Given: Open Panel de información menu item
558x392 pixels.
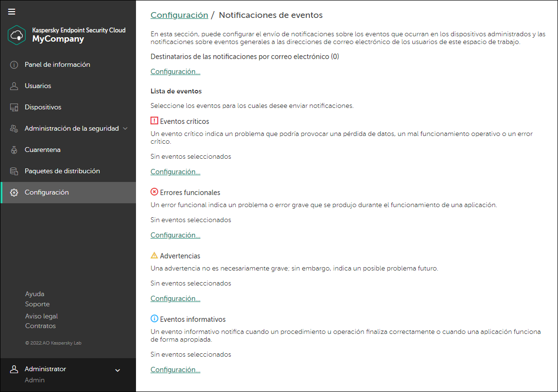Looking at the screenshot, I should coord(68,65).
